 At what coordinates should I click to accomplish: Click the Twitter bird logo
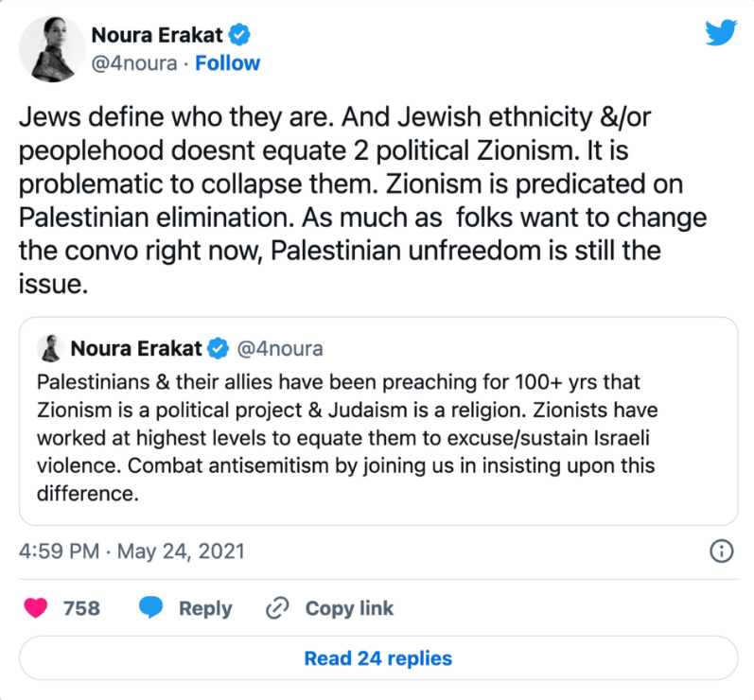[x=720, y=32]
